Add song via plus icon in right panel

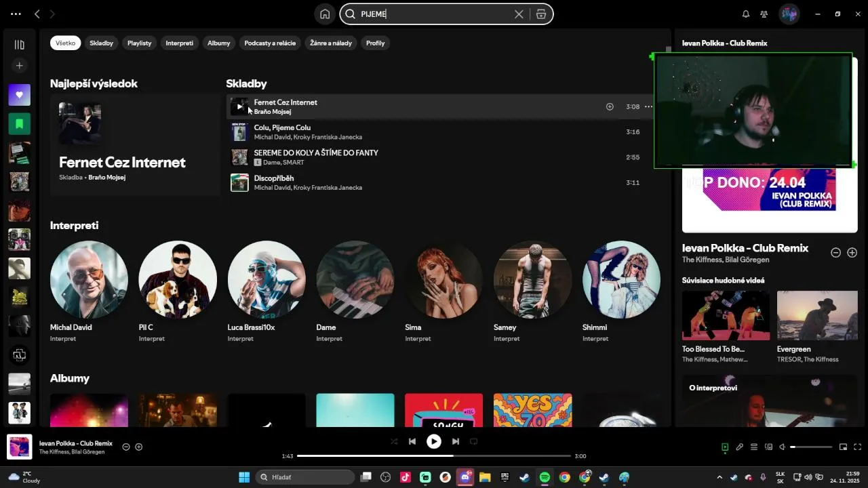coord(852,252)
